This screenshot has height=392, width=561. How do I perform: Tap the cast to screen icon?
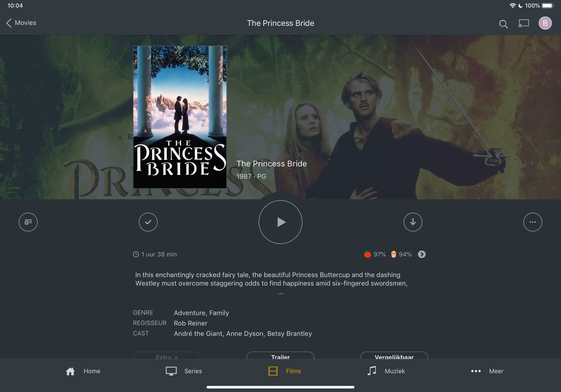523,23
